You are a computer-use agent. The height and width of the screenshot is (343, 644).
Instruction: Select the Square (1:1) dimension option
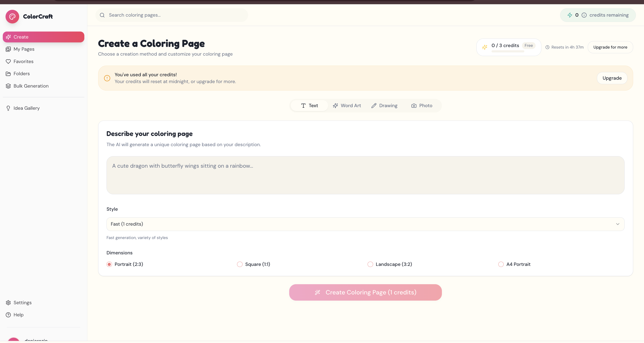[240, 264]
